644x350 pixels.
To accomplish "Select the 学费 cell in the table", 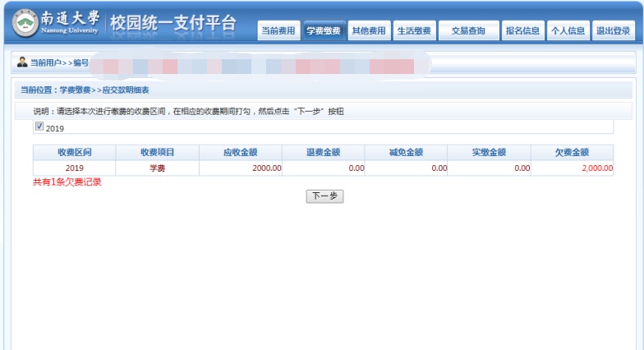I will (157, 168).
